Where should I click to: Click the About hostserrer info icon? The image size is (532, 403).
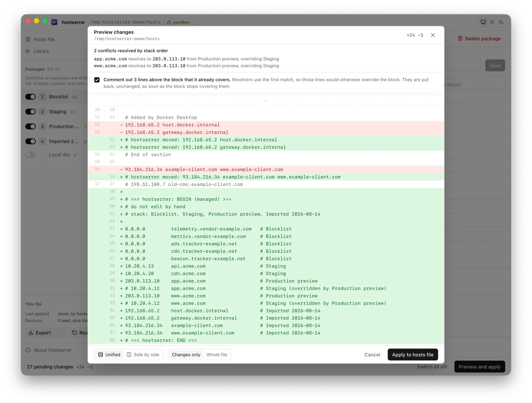(28, 350)
